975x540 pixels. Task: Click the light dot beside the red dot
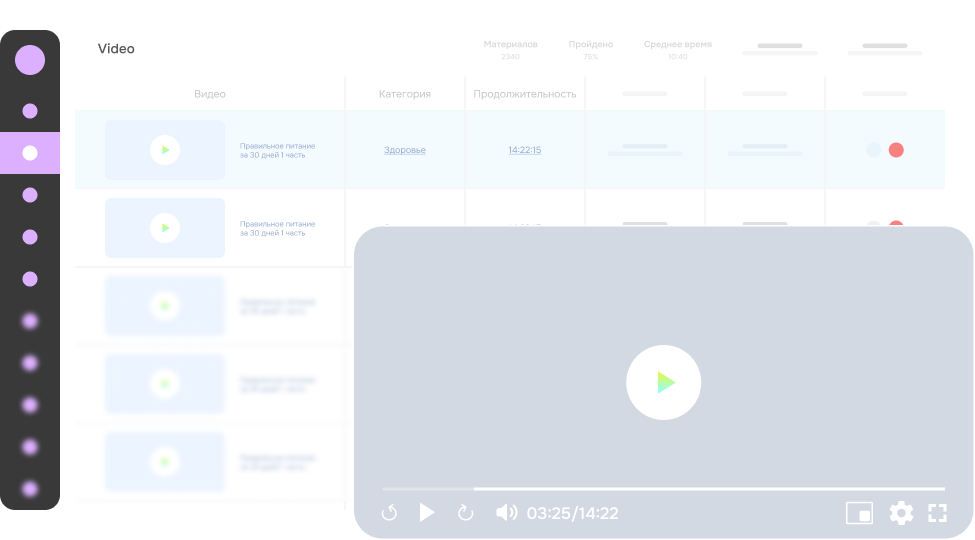tap(874, 150)
